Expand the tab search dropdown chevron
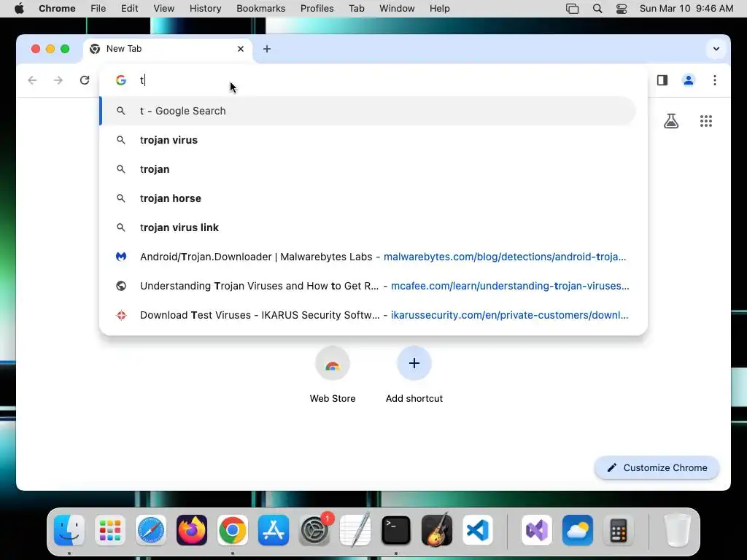 pos(716,49)
